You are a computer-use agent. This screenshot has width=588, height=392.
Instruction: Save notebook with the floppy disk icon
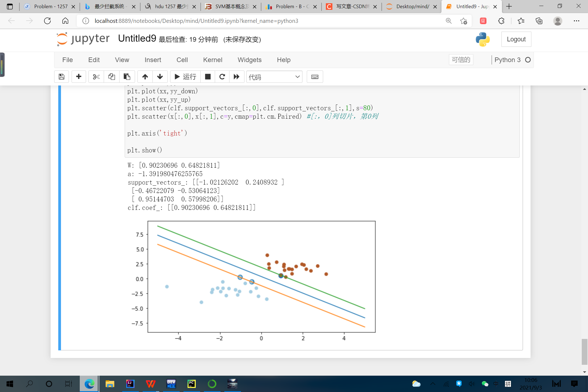pos(62,77)
